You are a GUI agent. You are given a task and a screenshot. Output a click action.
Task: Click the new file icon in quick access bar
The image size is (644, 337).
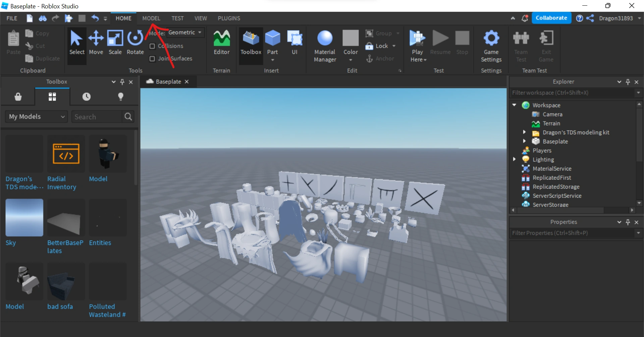tap(30, 18)
